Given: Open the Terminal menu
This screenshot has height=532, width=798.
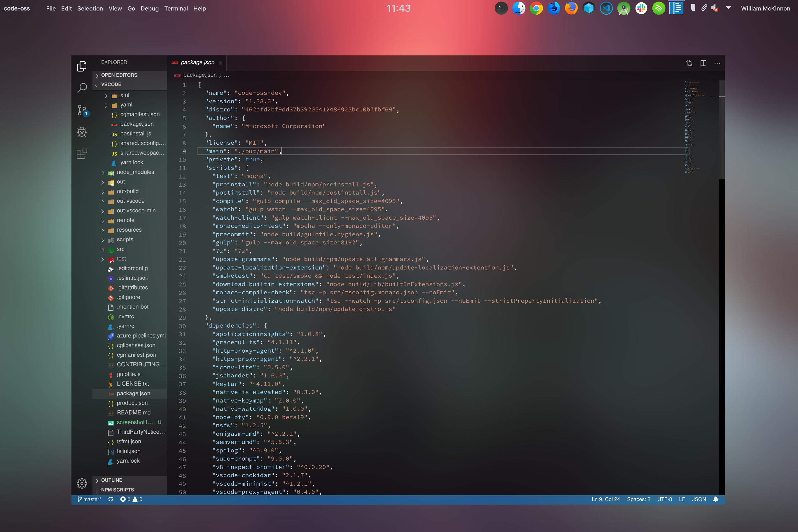Looking at the screenshot, I should pyautogui.click(x=176, y=8).
